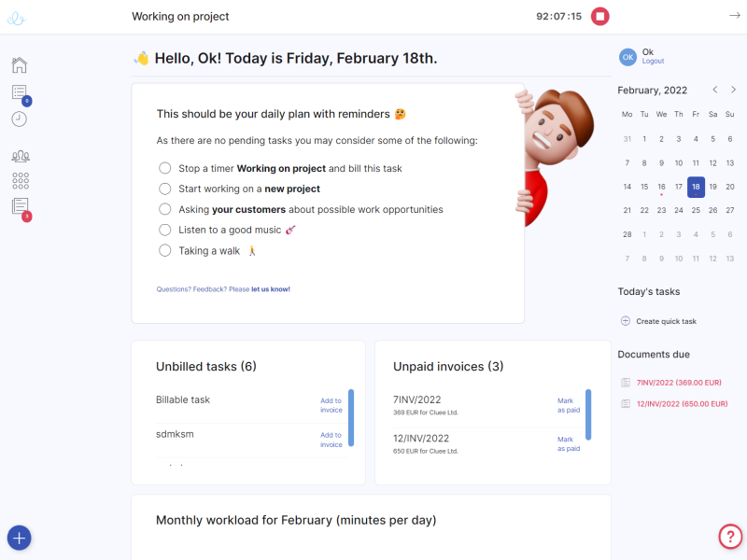
Task: Open the invoices documents icon in sidebar
Action: [20, 206]
